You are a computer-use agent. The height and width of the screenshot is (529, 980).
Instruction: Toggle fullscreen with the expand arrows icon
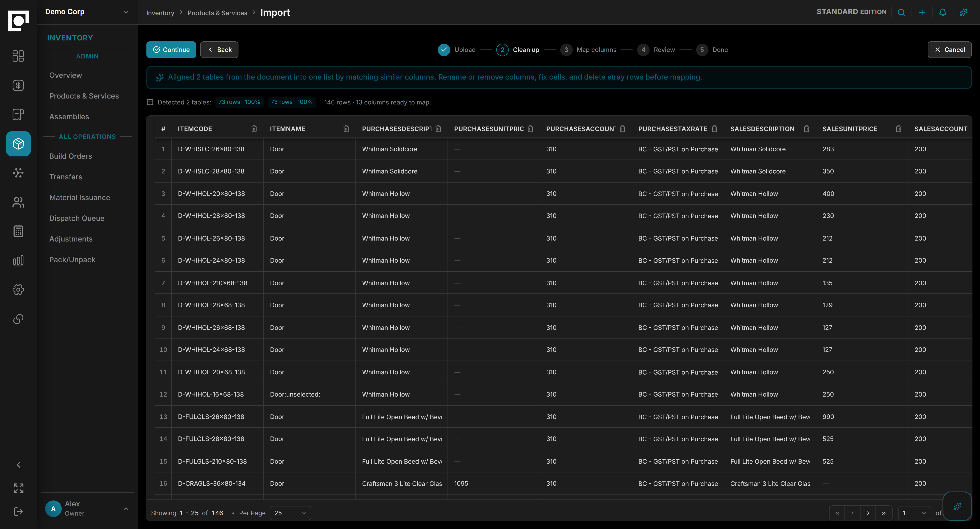(18, 488)
